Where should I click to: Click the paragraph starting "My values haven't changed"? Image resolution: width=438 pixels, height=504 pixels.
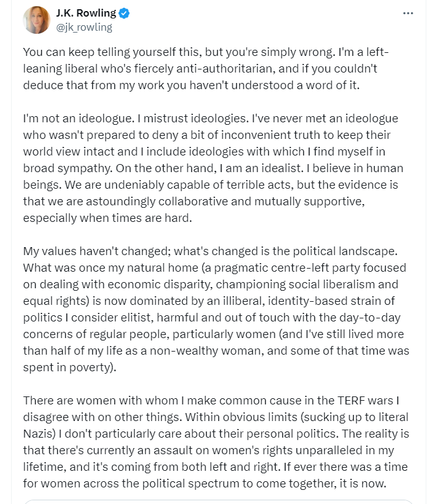tap(216, 309)
